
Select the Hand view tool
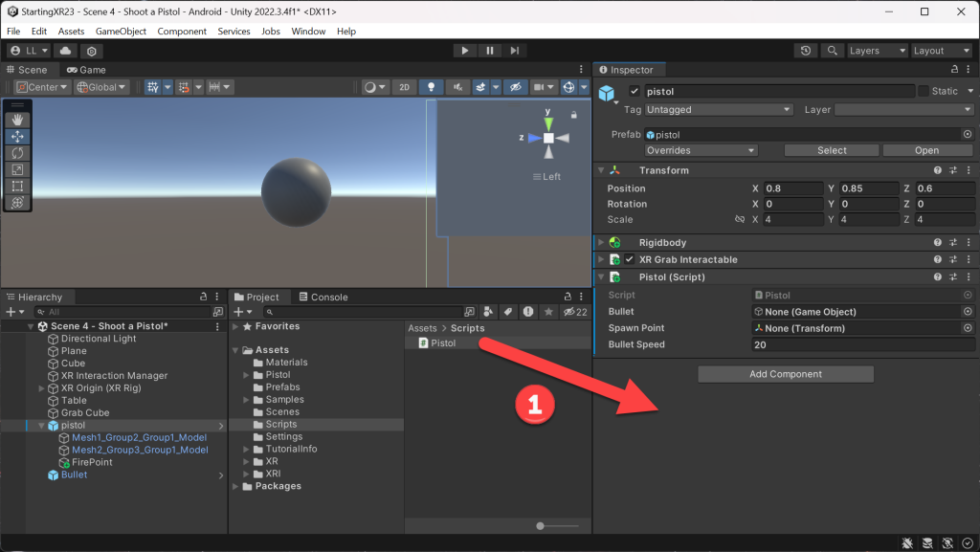click(17, 120)
